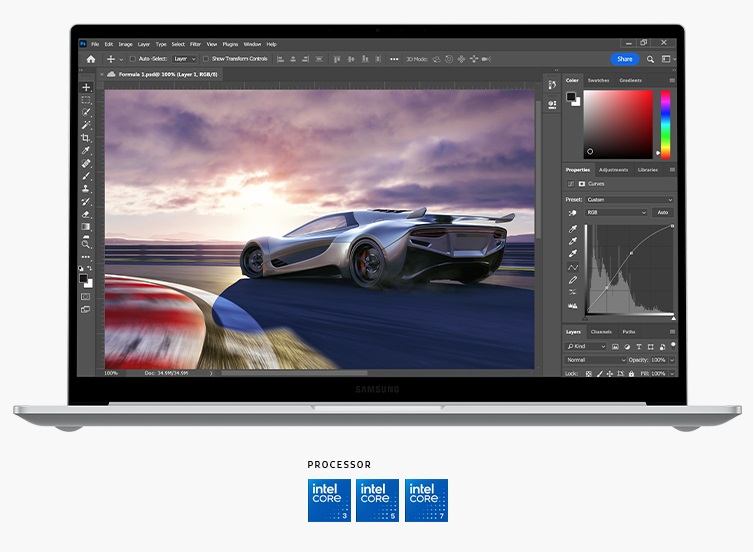Viewport: 753px width, 552px height.
Task: Open the Filter menu
Action: [x=195, y=44]
